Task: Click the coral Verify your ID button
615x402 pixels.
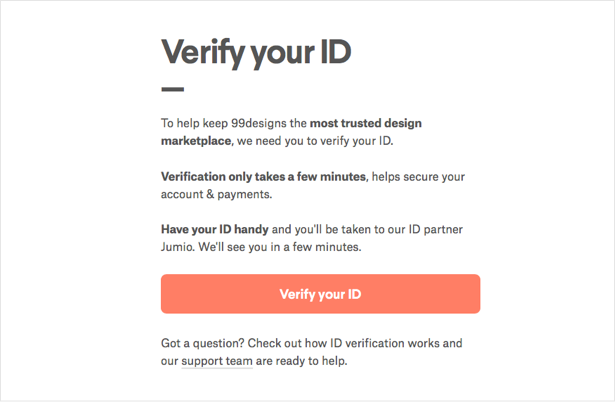Action: point(320,294)
